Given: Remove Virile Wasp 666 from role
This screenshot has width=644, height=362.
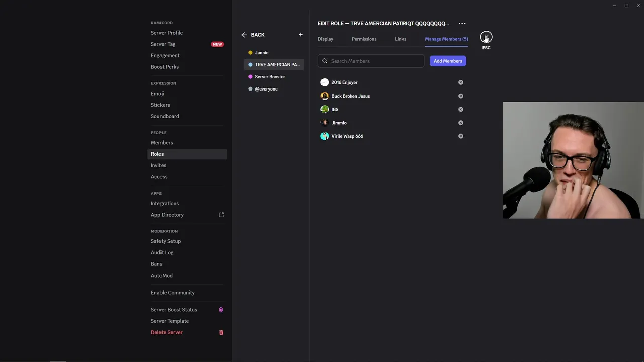Looking at the screenshot, I should pyautogui.click(x=460, y=136).
